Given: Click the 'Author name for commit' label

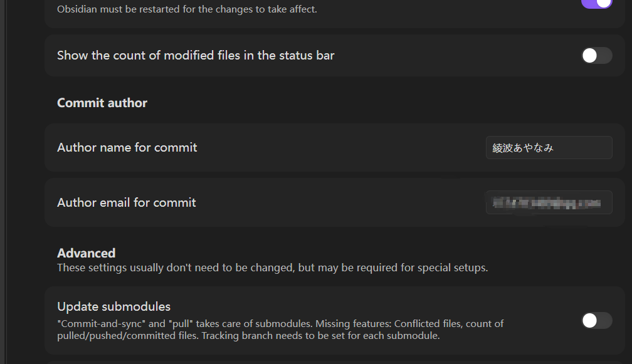Looking at the screenshot, I should coord(127,147).
